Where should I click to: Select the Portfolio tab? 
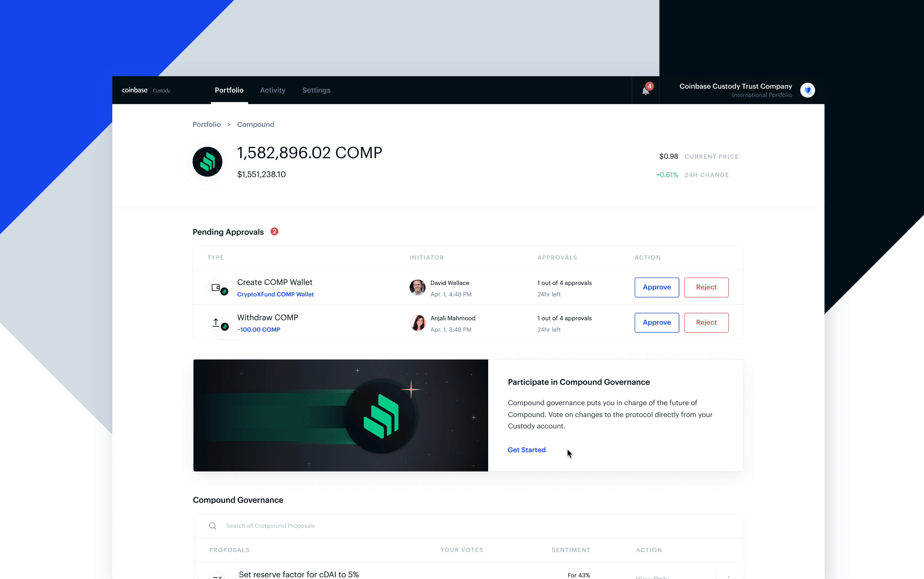coord(229,89)
